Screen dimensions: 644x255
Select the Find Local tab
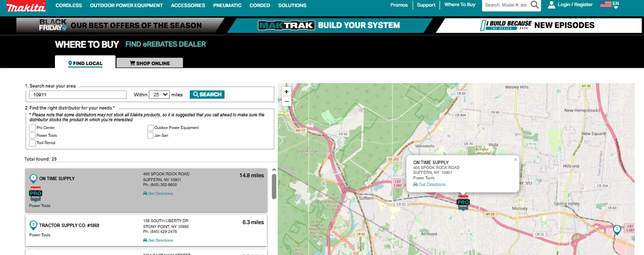(x=85, y=63)
